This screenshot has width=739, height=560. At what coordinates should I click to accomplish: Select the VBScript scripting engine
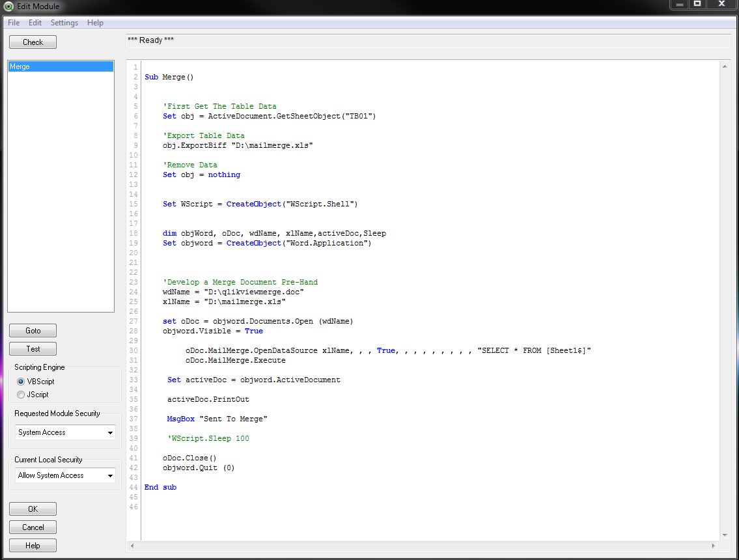click(21, 382)
